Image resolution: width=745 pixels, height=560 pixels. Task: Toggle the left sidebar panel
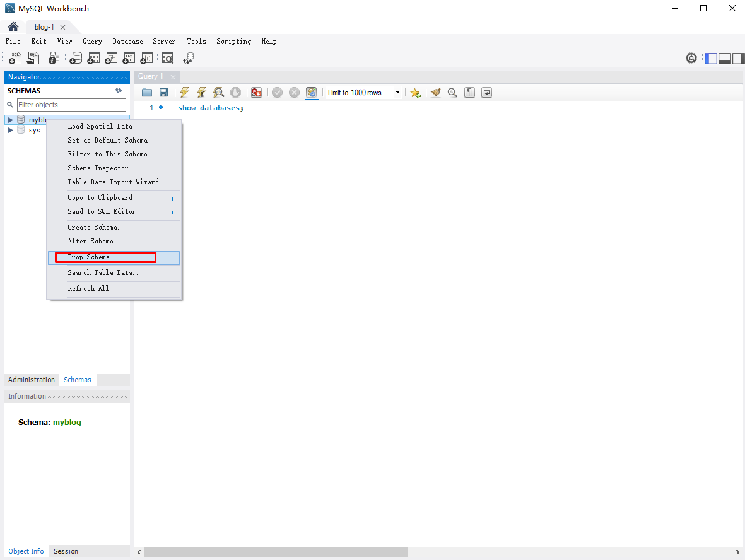[x=711, y=59]
